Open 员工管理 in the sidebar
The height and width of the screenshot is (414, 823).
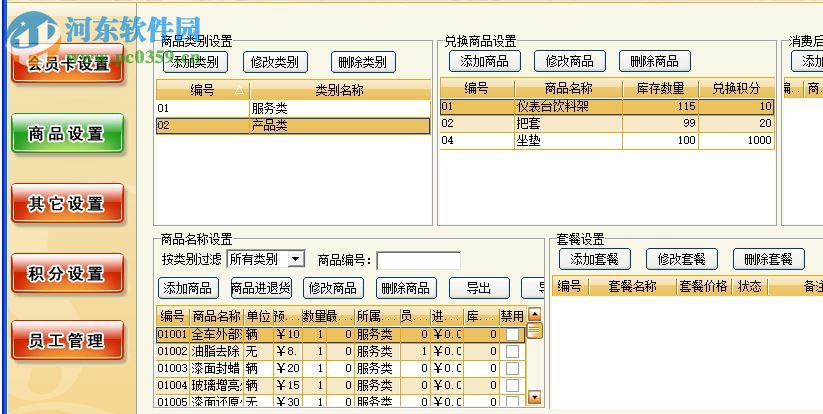(67, 341)
